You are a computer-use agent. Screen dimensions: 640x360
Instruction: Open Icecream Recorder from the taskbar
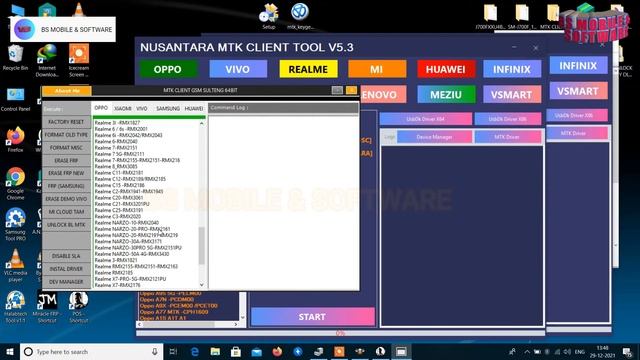[x=339, y=351]
